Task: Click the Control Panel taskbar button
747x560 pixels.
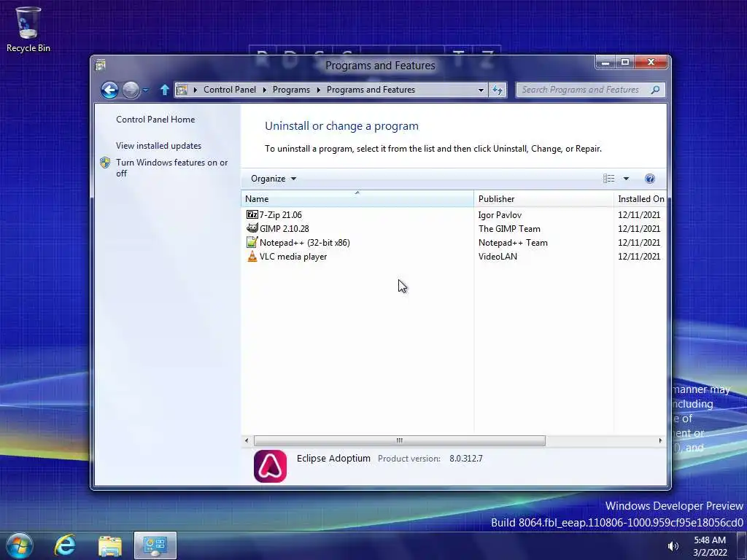Action: pyautogui.click(x=155, y=545)
